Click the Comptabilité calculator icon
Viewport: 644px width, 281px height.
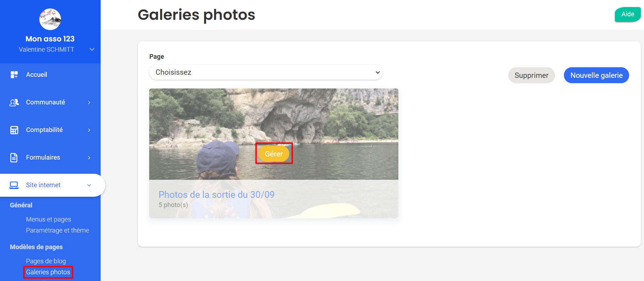(x=14, y=130)
